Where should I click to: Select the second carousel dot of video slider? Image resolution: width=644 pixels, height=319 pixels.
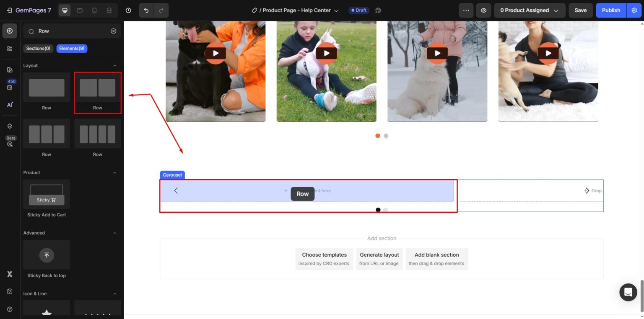pos(386,136)
